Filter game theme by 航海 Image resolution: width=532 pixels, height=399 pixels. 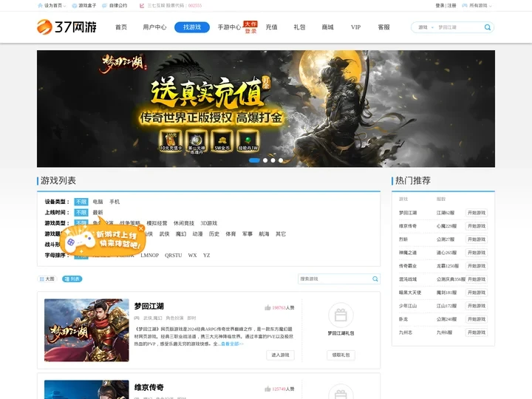coord(264,234)
